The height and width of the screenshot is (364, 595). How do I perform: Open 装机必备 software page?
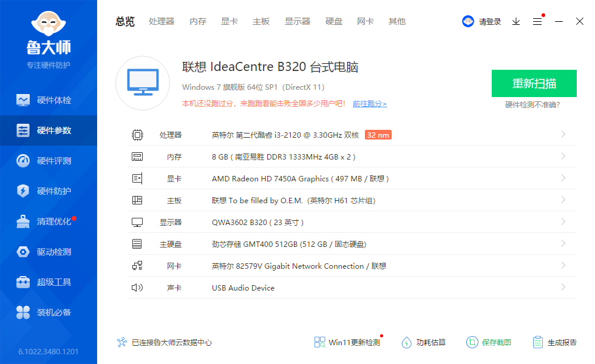point(49,312)
